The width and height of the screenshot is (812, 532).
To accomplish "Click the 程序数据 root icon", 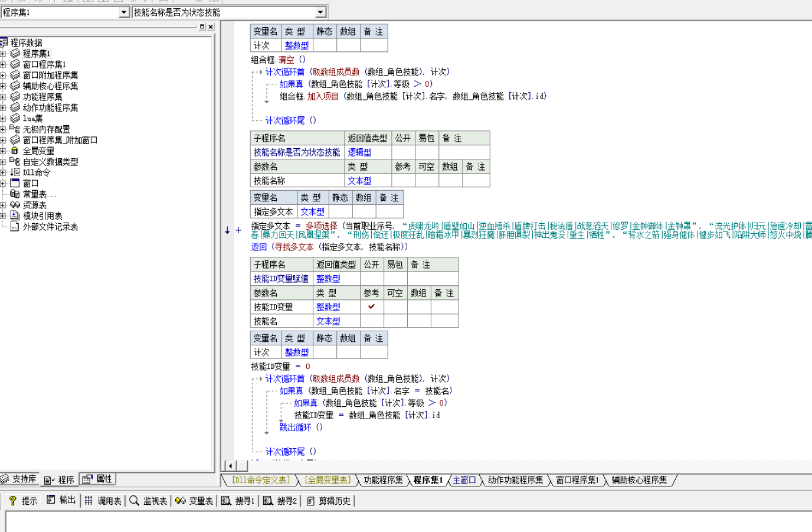I will pyautogui.click(x=4, y=43).
